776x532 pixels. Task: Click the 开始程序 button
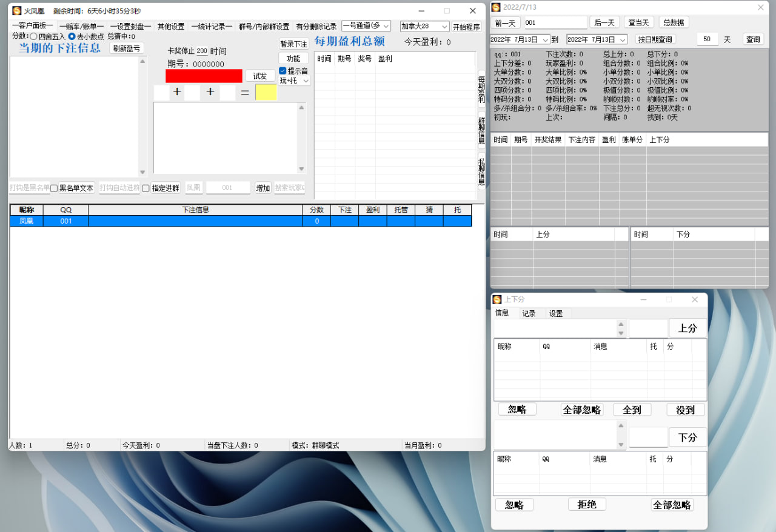(466, 27)
